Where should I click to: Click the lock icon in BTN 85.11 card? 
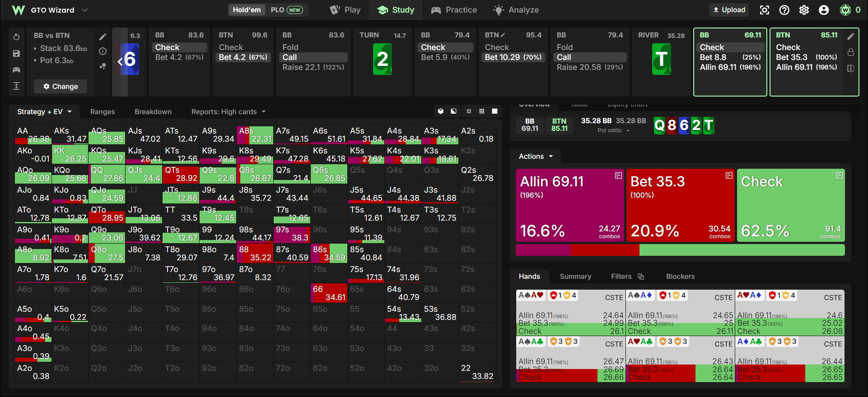coord(851,52)
